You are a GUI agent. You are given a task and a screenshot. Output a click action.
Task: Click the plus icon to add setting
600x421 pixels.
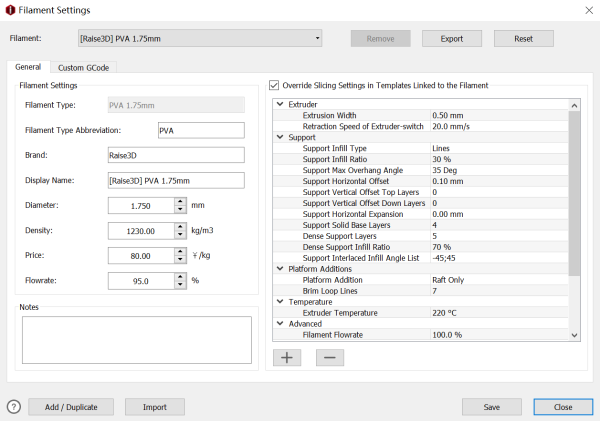tap(288, 357)
